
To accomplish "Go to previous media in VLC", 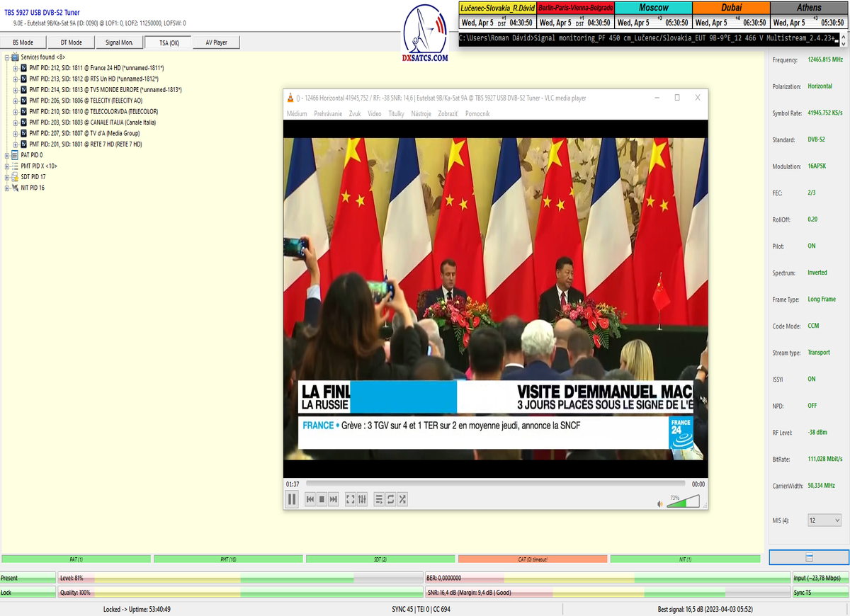I will point(310,499).
